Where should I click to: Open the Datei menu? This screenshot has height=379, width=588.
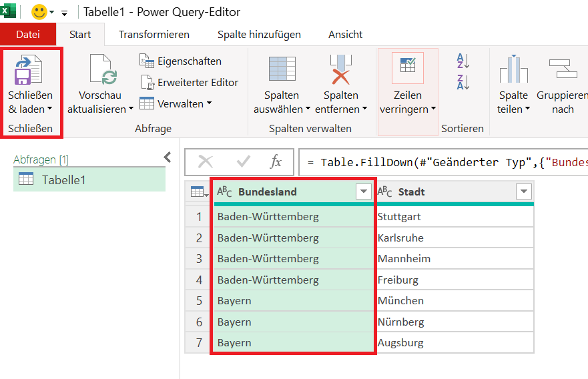pos(28,34)
